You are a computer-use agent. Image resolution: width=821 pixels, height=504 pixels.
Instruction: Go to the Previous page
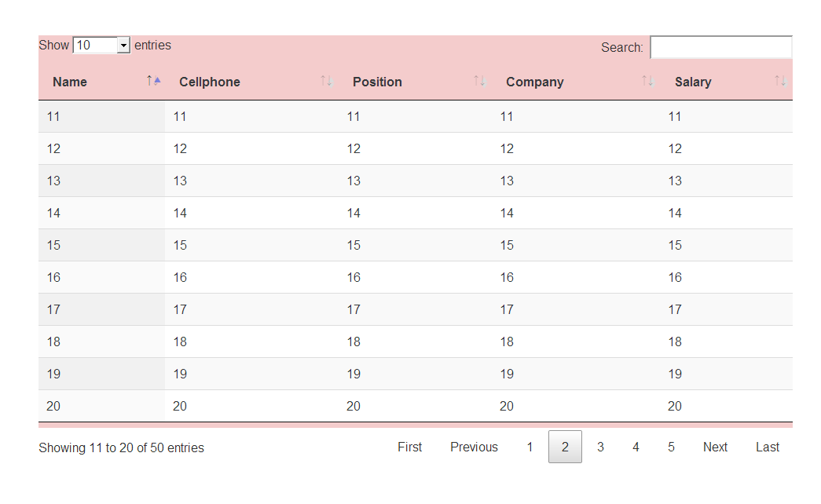(474, 447)
